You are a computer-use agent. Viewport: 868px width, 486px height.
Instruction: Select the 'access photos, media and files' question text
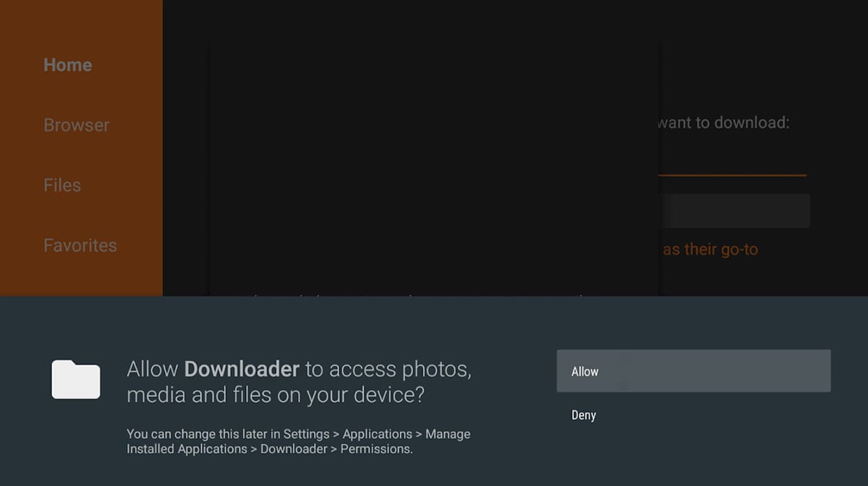pos(299,383)
